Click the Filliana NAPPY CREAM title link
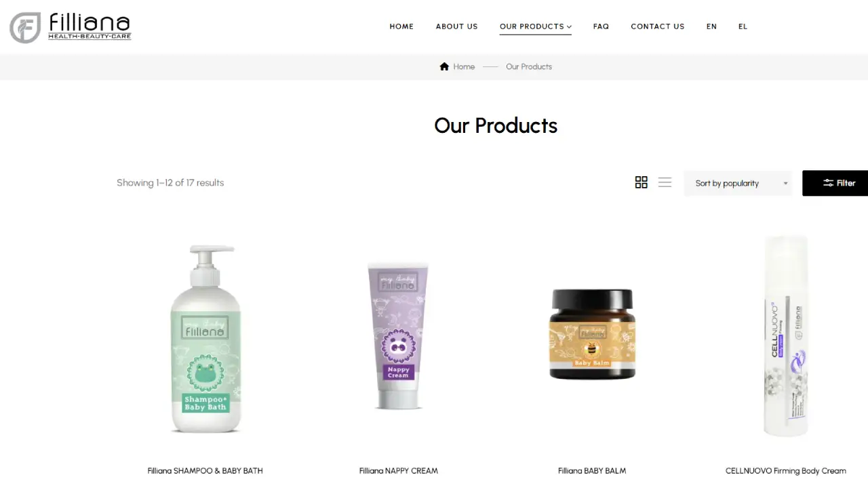868x488 pixels. coord(399,470)
